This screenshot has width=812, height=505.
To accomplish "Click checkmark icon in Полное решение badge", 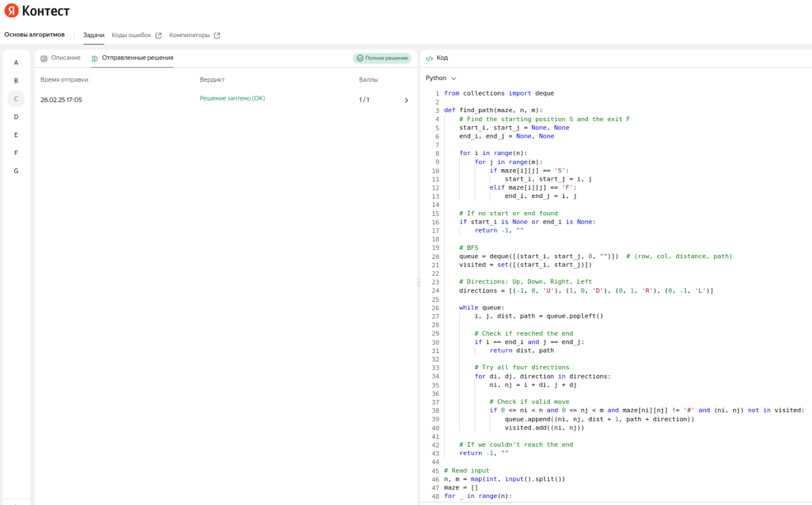I will click(360, 58).
